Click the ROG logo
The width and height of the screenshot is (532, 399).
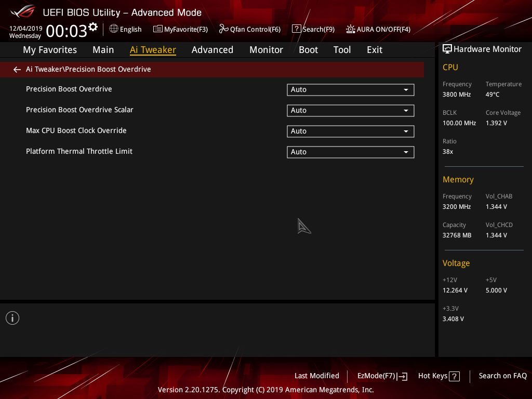(22, 11)
